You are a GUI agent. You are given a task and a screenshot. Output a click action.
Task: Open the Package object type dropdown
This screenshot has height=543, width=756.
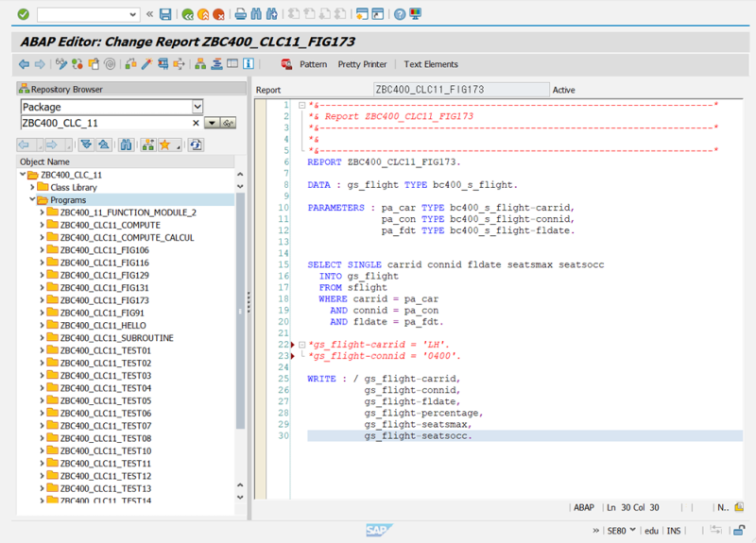(198, 107)
